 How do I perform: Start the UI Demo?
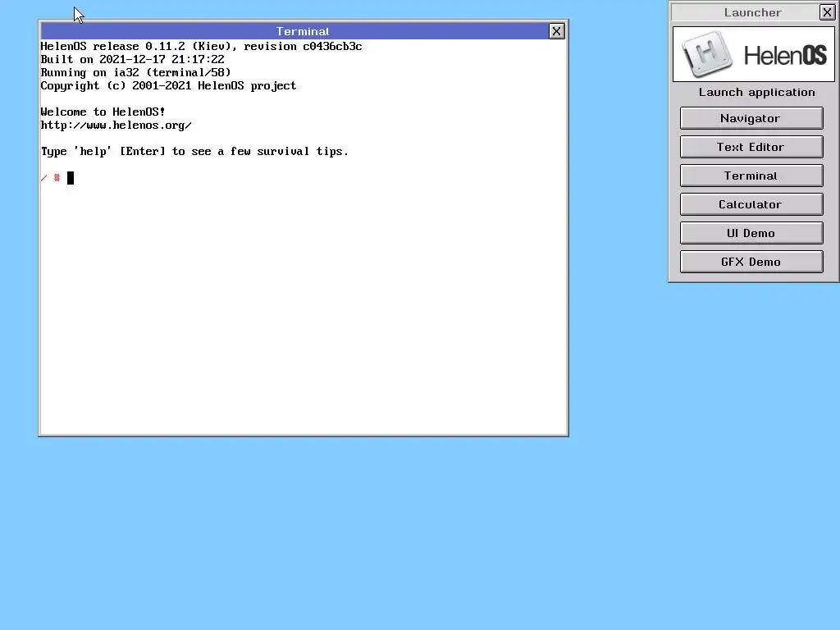pos(751,233)
